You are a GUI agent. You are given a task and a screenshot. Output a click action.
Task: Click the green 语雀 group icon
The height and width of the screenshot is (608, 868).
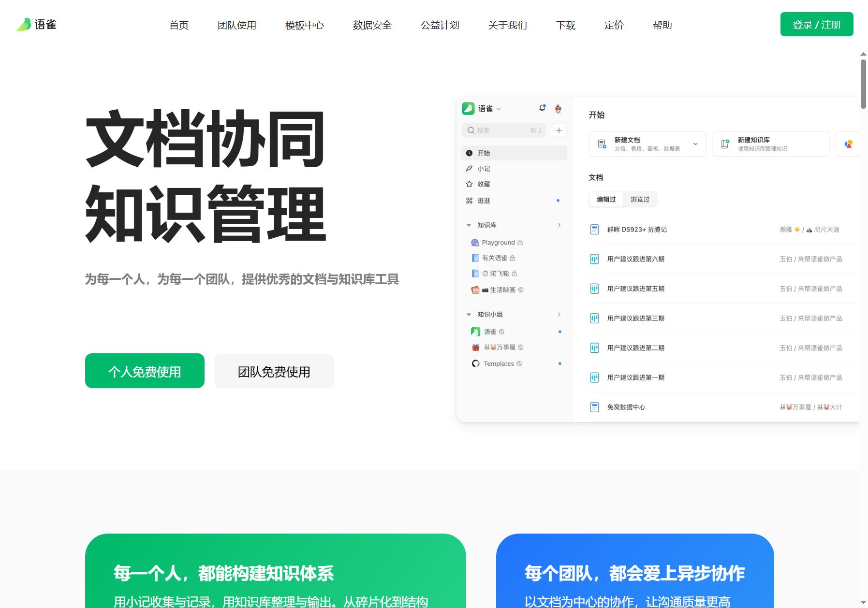475,332
